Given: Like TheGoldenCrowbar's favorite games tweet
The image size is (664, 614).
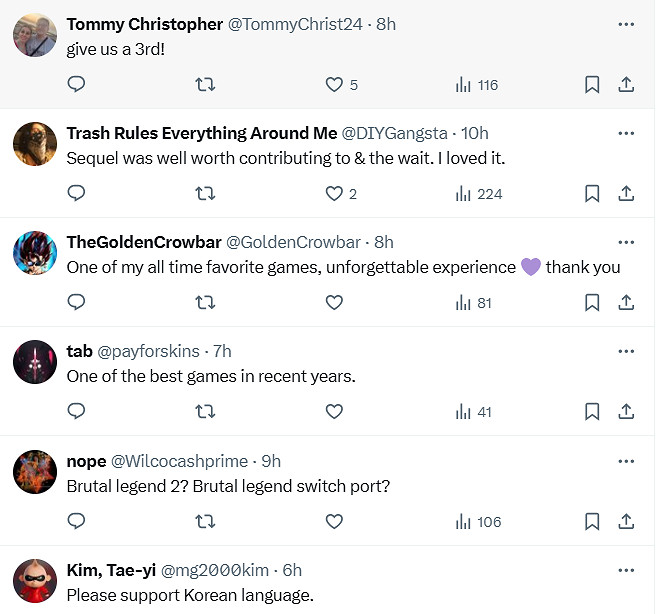Looking at the screenshot, I should 335,302.
